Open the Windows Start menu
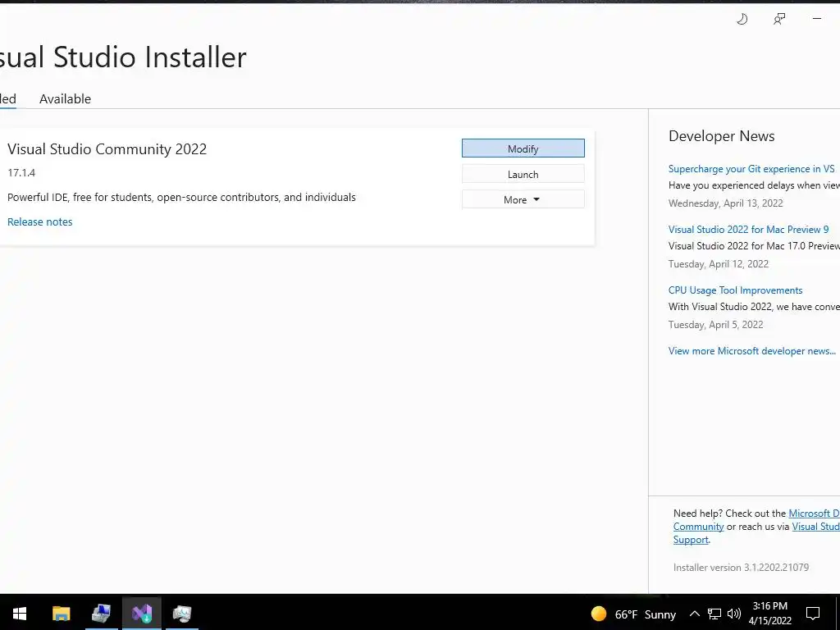This screenshot has width=840, height=630. (20, 614)
